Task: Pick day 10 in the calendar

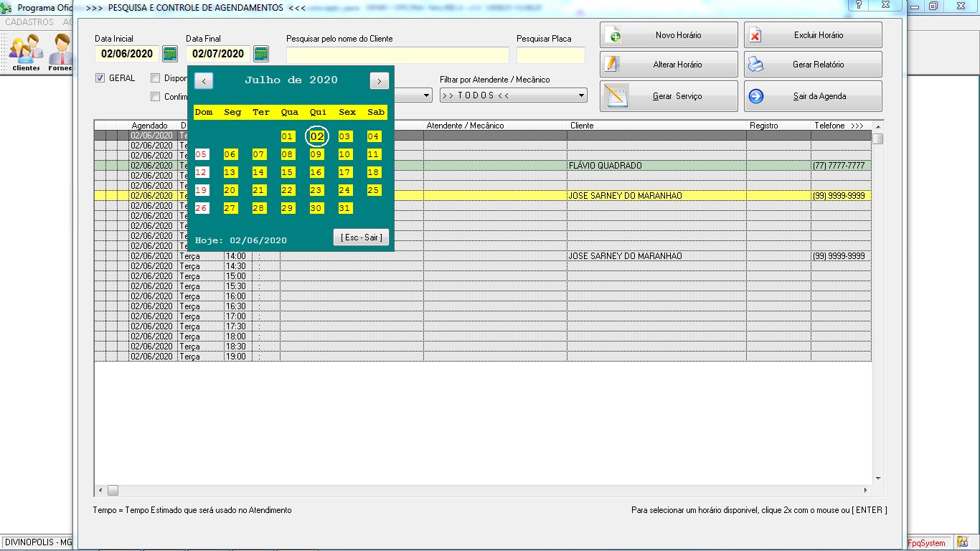Action: click(345, 154)
